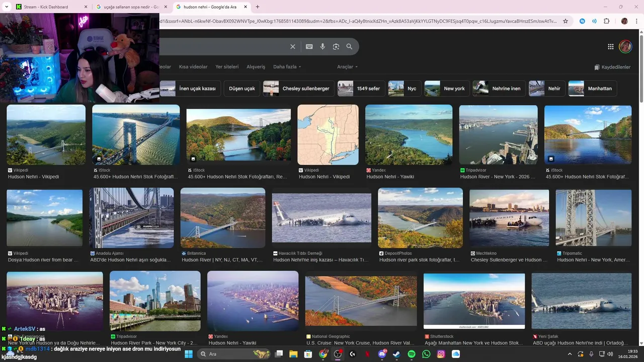Open the tab search dropdown arrow
Viewport: 644px width, 362px height.
7,7
